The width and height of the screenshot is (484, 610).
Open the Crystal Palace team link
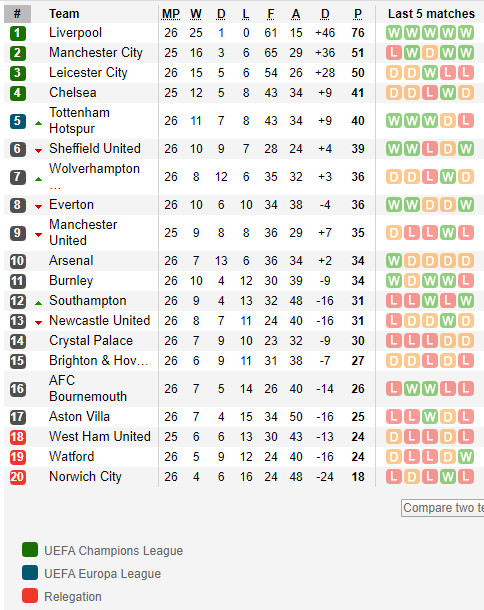point(91,341)
